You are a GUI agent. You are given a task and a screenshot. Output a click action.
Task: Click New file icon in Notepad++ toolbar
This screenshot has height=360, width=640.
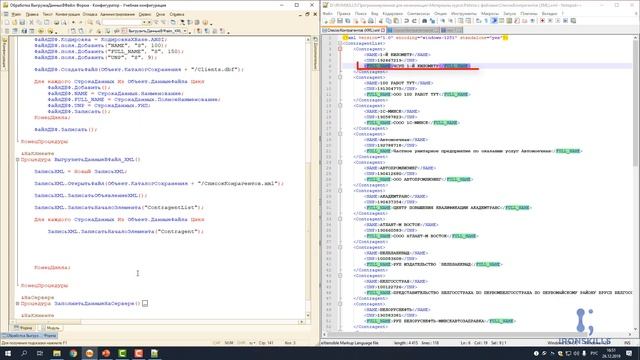coord(325,20)
